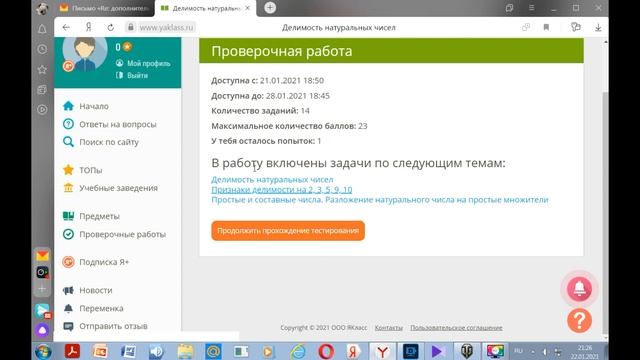Viewport: 640px width, 360px height.
Task: Click the star icon beside 'ТОПы'
Action: point(68,170)
